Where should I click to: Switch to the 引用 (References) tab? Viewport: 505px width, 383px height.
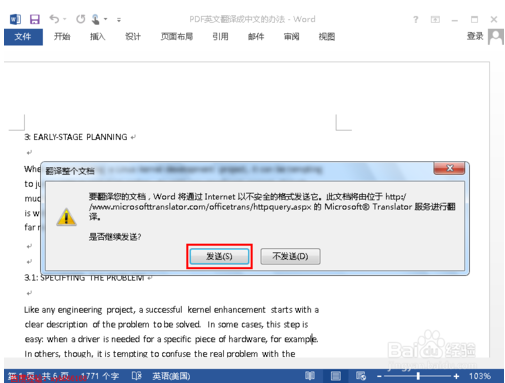pos(220,36)
